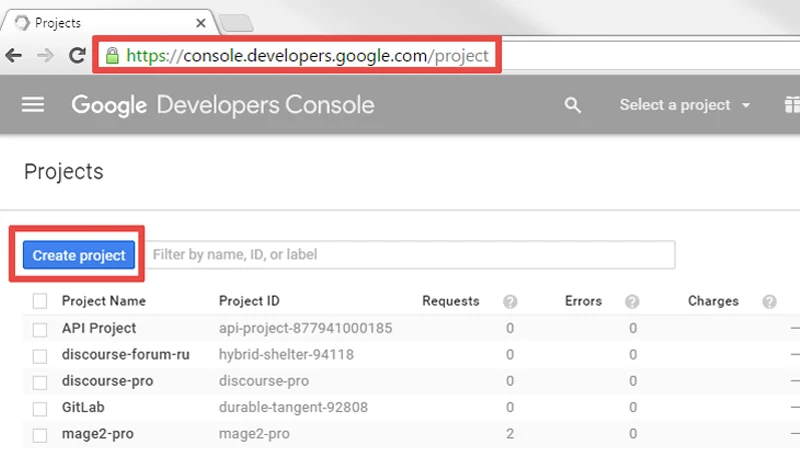Click the gift icon in header
Image resolution: width=800 pixels, height=450 pixels.
(791, 105)
